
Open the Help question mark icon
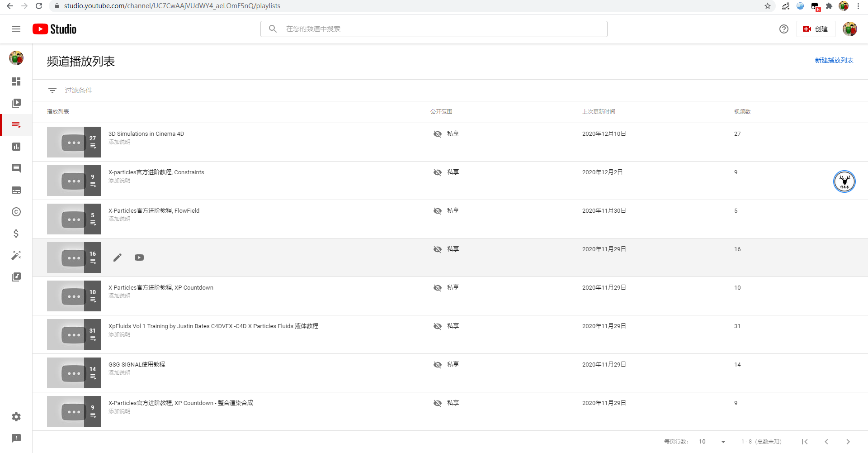(784, 29)
